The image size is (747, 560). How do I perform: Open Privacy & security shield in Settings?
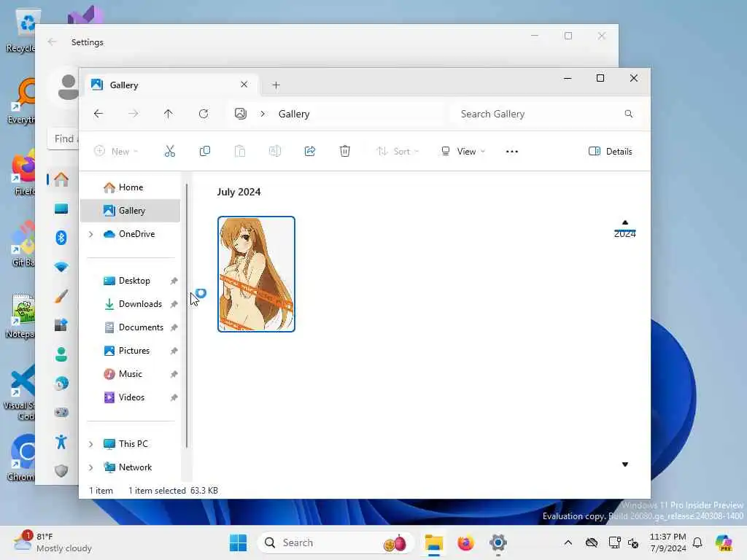(61, 471)
